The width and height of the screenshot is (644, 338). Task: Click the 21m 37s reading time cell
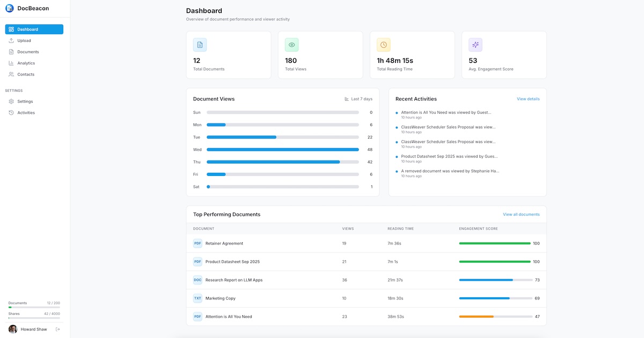[395, 280]
